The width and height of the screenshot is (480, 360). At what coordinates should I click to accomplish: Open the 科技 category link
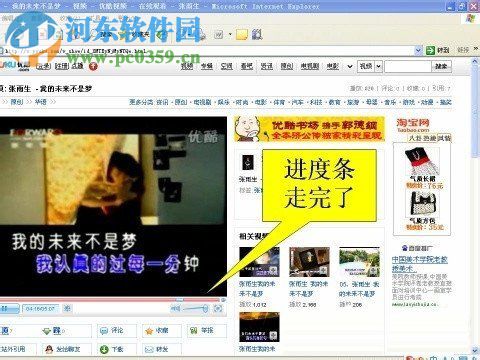316,102
